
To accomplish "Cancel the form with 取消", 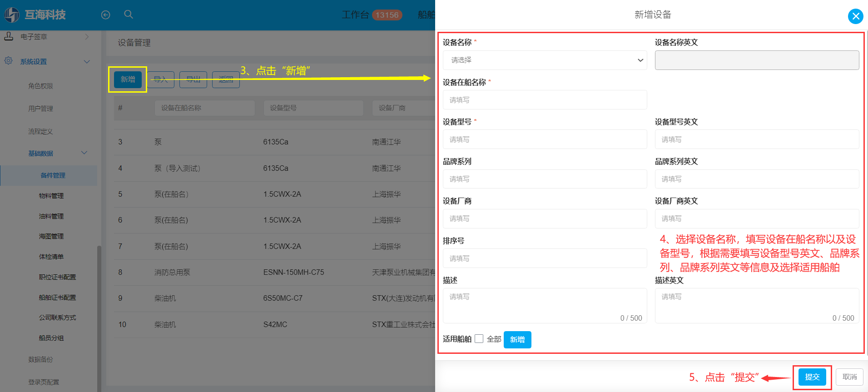I will tap(849, 377).
